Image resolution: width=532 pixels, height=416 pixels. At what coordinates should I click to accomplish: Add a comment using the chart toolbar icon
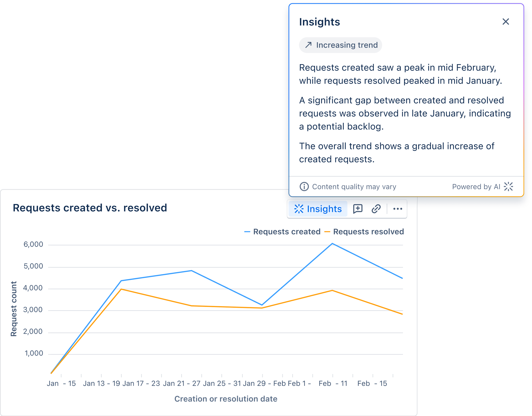coord(358,209)
